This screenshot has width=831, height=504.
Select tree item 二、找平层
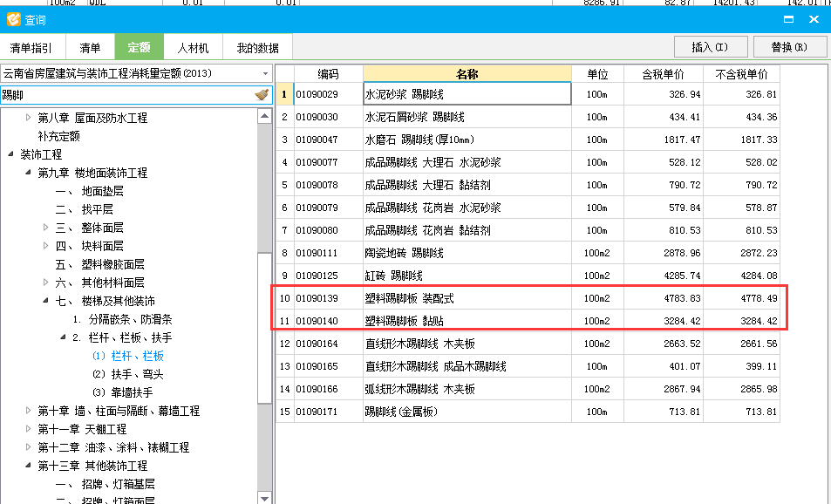coord(84,209)
